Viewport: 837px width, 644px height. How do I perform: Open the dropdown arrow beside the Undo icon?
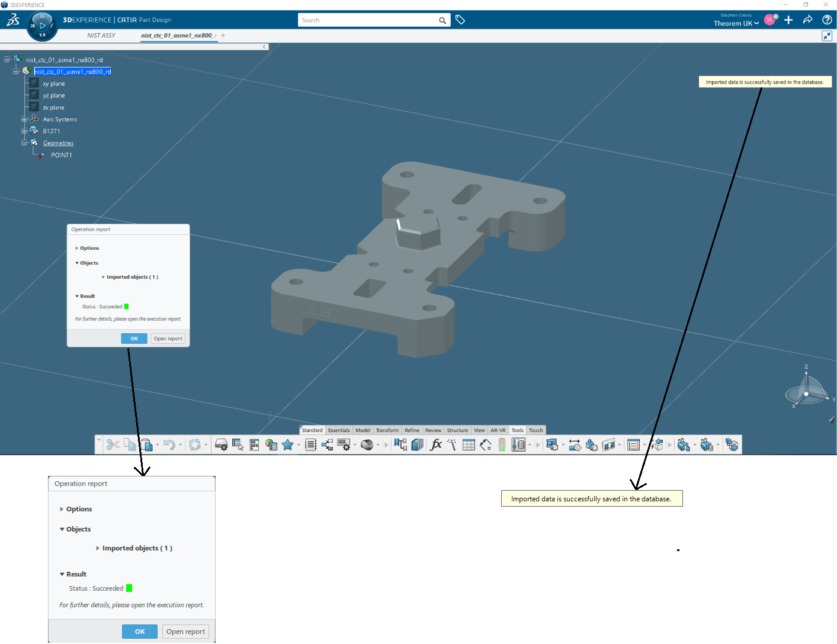click(181, 445)
